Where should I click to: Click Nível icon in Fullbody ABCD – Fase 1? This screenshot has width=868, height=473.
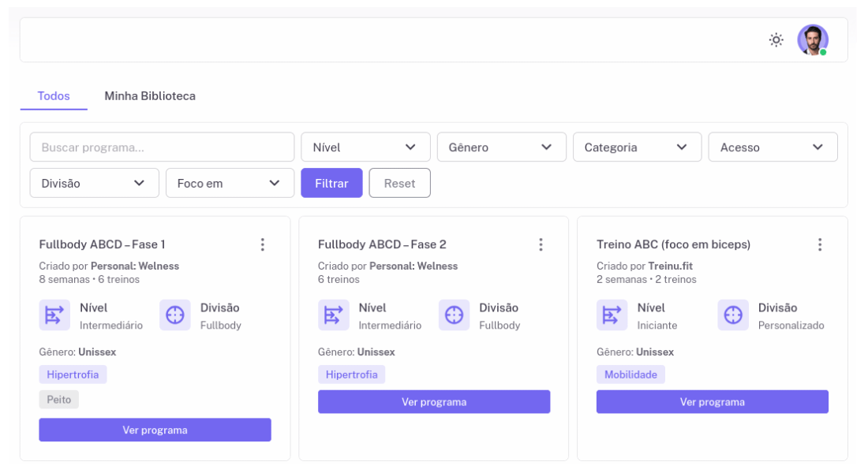pyautogui.click(x=54, y=315)
